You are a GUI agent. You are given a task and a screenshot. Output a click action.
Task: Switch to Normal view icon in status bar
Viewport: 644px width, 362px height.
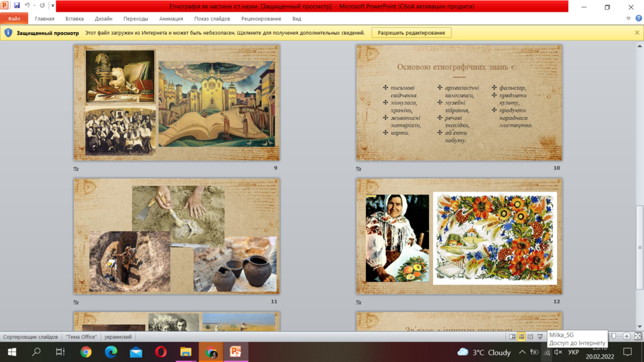[512, 337]
